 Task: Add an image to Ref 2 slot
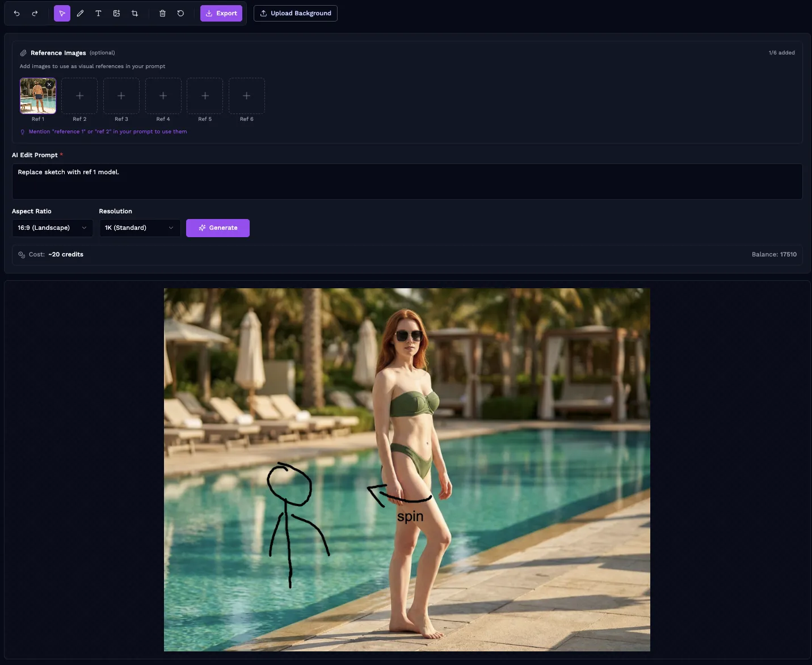tap(79, 96)
